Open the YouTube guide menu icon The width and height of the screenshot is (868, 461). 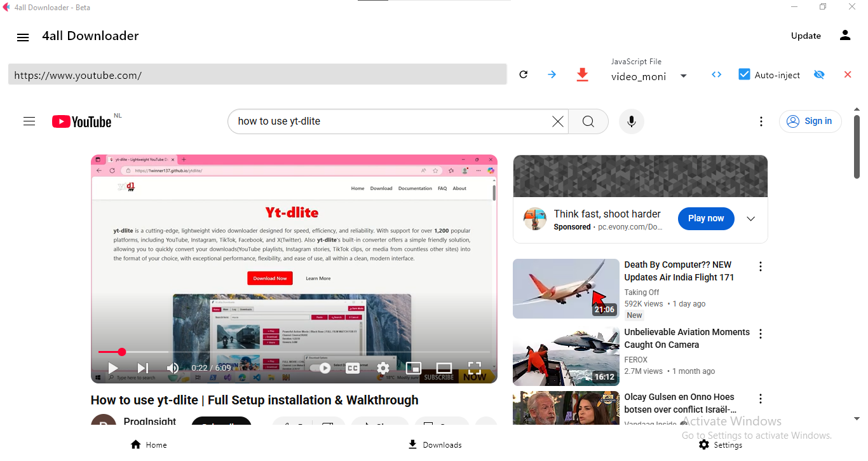tap(29, 121)
